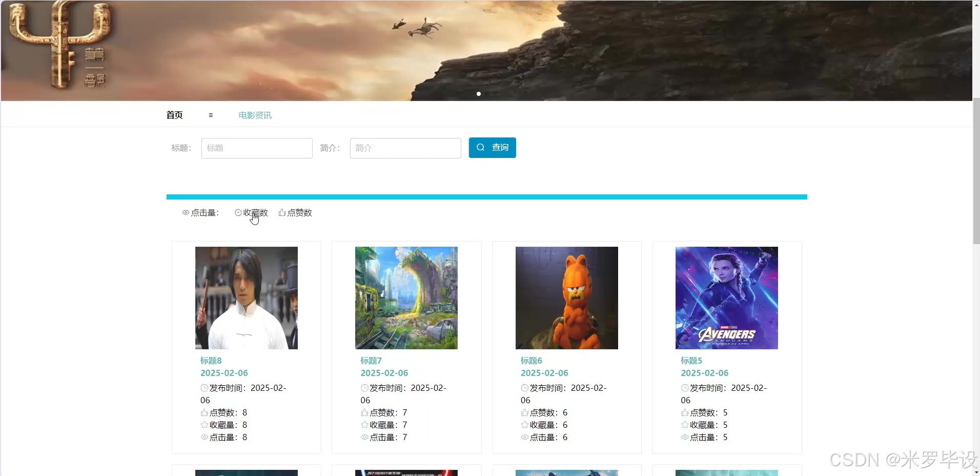Click the star icon on 标题8 card
Image resolution: width=980 pixels, height=476 pixels.
(x=205, y=425)
